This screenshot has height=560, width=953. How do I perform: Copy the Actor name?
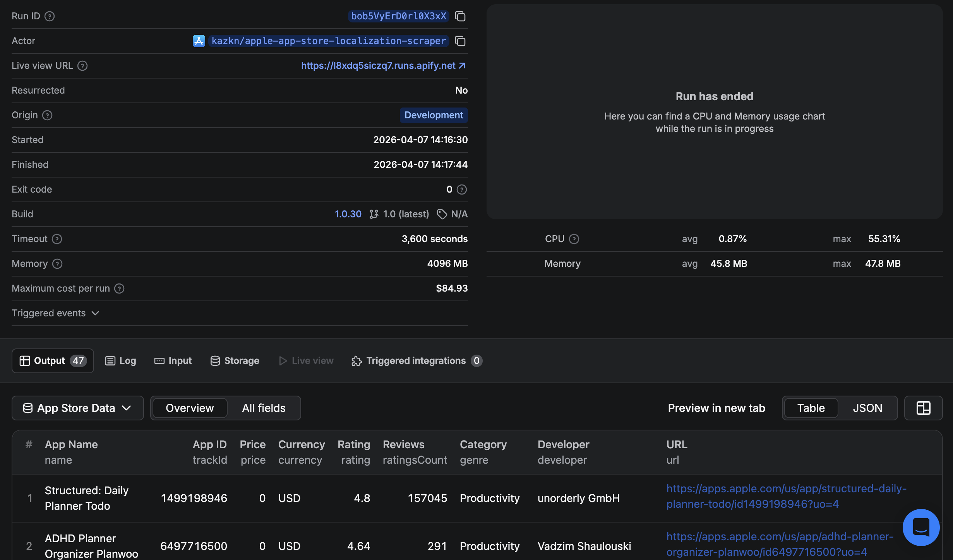tap(460, 41)
